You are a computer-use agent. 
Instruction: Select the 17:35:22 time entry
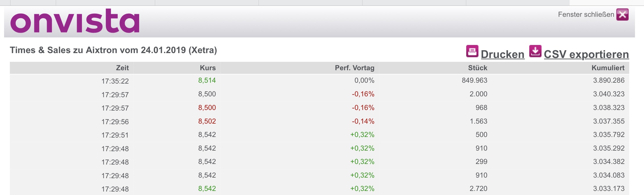point(115,81)
